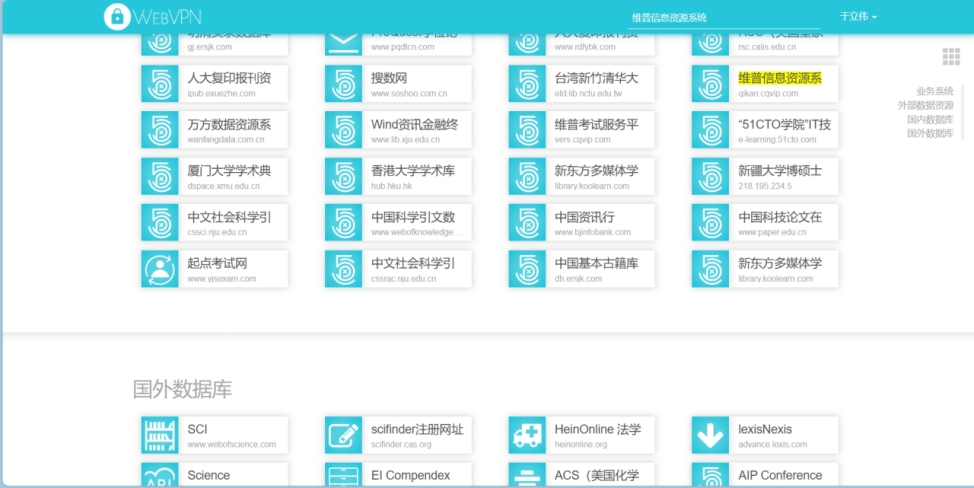The image size is (974, 488).
Task: Click the icon next to 中国基本古籍库
Action: click(527, 269)
